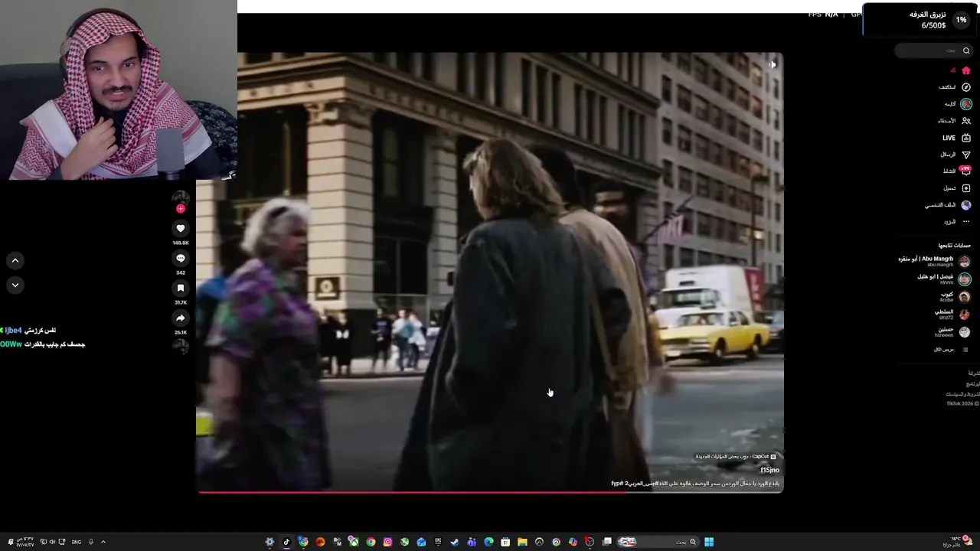Viewport: 980px width, 551px height.
Task: Click chat user ijbe4's message
Action: point(29,331)
